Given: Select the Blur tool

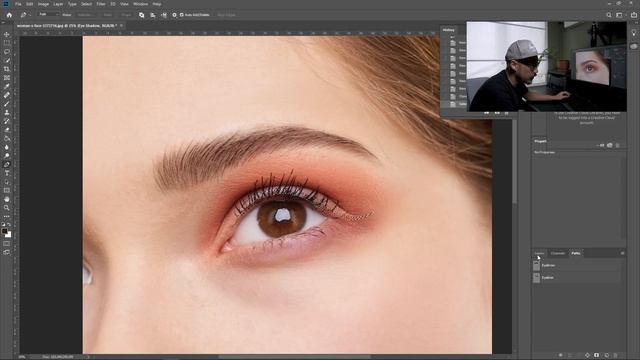Looking at the screenshot, I should (7, 147).
